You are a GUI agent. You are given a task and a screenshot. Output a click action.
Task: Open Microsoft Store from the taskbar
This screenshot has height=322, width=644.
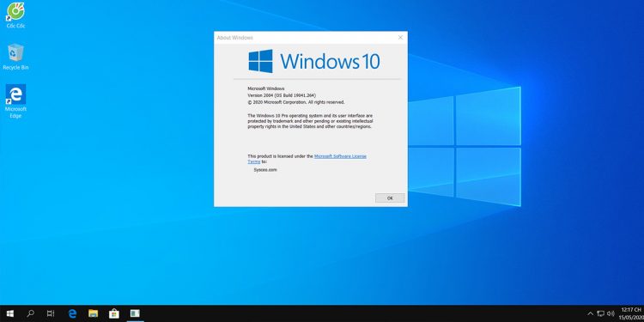point(114,313)
